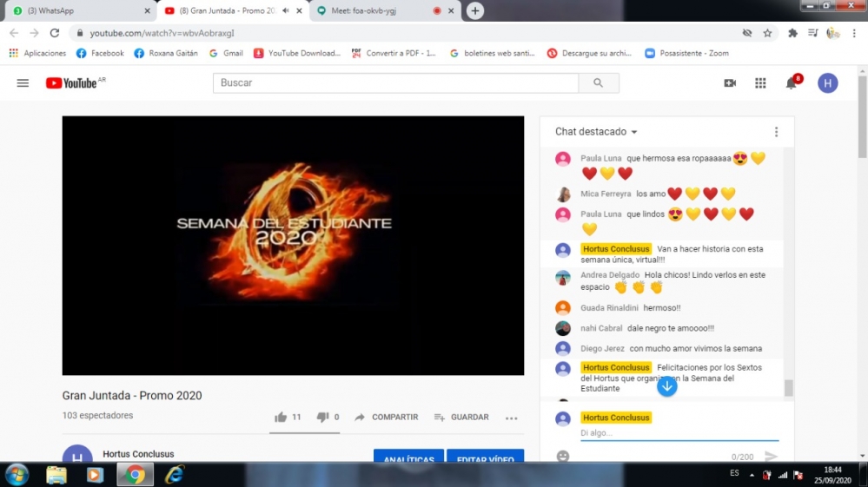868x487 pixels.
Task: Expand the Chat destacado dropdown
Action: click(596, 132)
